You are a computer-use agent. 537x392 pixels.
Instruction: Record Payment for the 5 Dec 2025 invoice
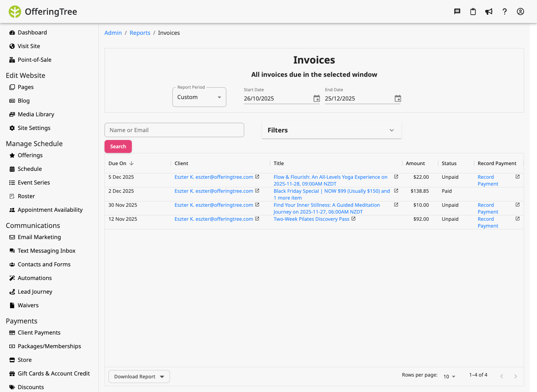click(488, 180)
